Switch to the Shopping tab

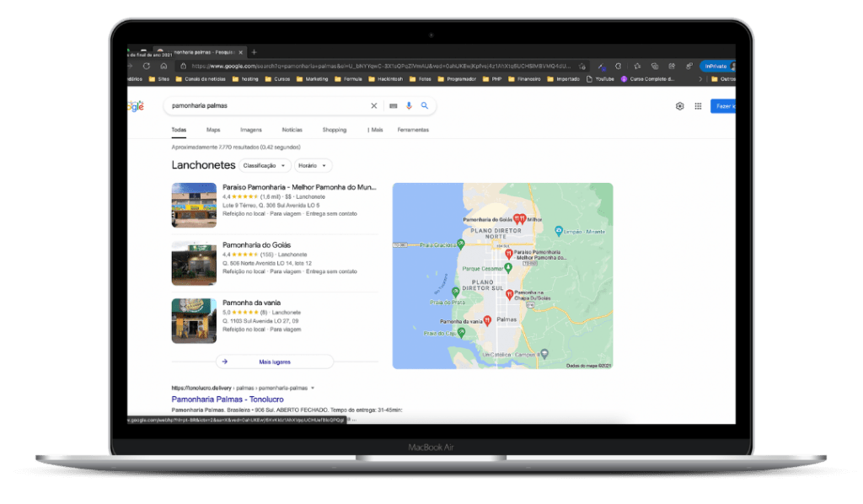(334, 130)
